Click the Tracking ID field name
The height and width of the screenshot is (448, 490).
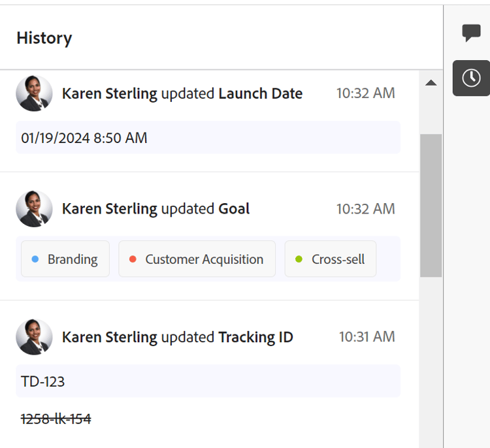pos(255,337)
